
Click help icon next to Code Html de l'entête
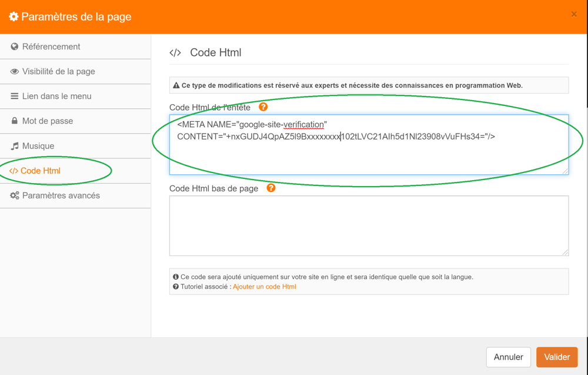pos(263,107)
